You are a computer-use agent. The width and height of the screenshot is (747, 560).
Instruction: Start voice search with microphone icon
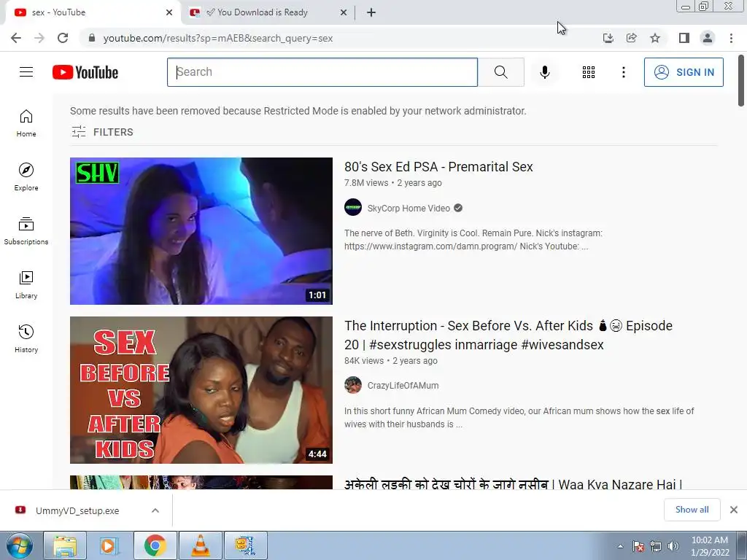(x=544, y=72)
